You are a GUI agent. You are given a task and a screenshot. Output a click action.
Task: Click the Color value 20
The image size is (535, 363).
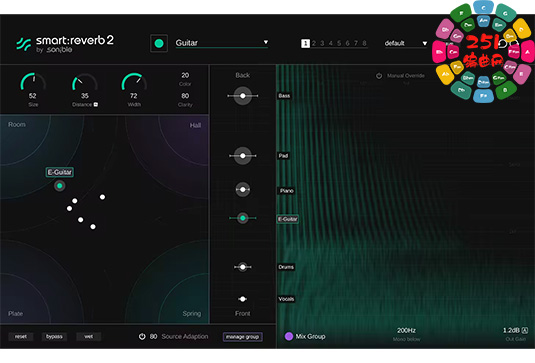tap(185, 75)
